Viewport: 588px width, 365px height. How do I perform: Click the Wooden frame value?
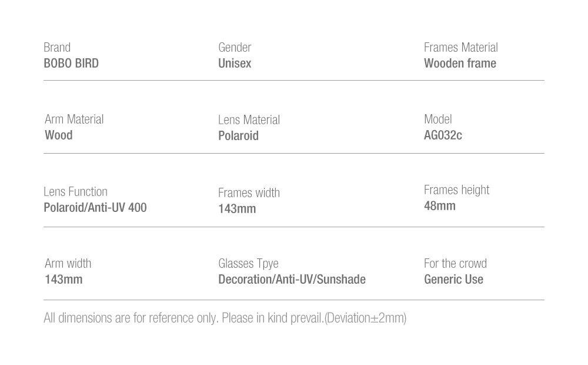click(x=460, y=63)
